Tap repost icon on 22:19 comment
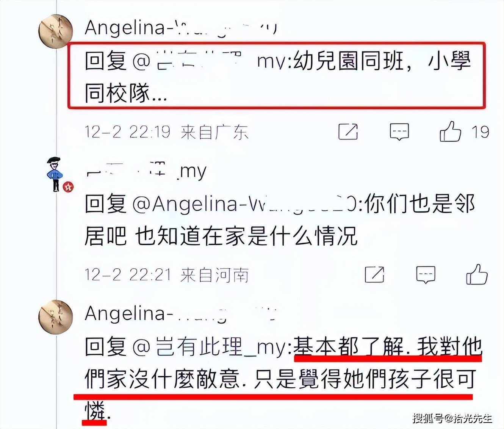This screenshot has width=504, height=429. click(348, 132)
